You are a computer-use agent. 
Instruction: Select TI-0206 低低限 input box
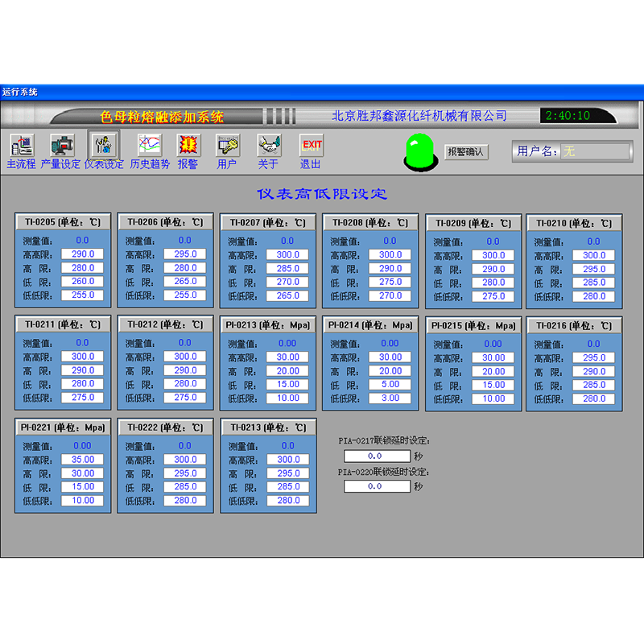(185, 295)
